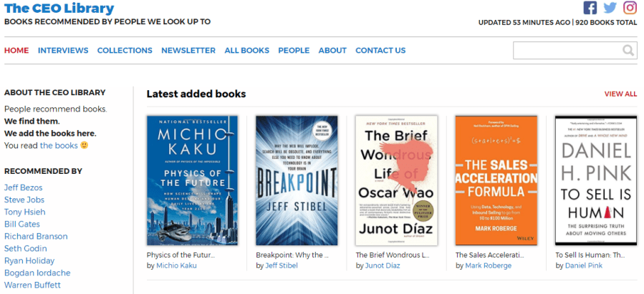View Jeff Bezos recommendations
This screenshot has width=644, height=294.
click(23, 187)
